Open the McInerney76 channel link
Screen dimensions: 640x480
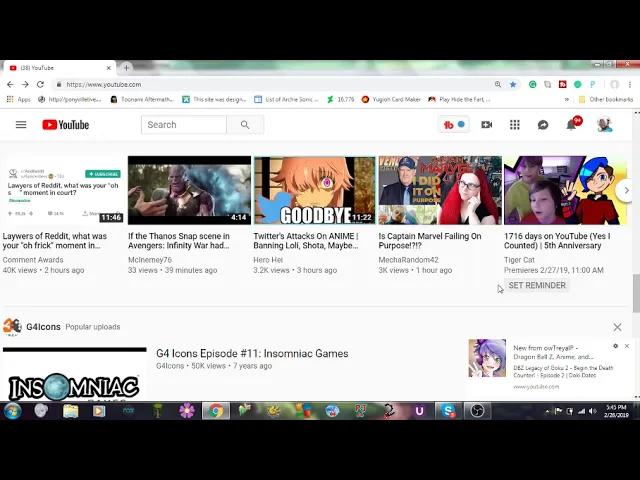[x=150, y=260]
